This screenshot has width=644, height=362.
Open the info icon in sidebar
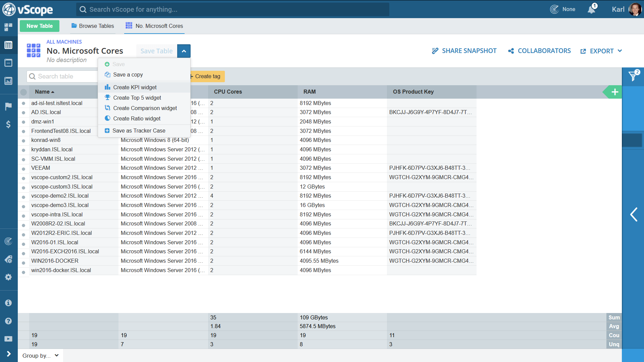point(8,303)
